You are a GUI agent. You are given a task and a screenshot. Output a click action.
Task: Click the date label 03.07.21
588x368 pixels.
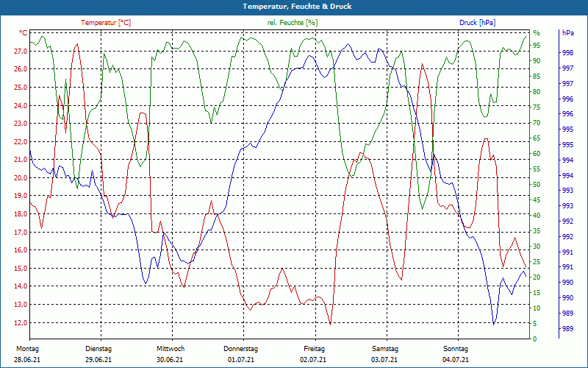[384, 360]
